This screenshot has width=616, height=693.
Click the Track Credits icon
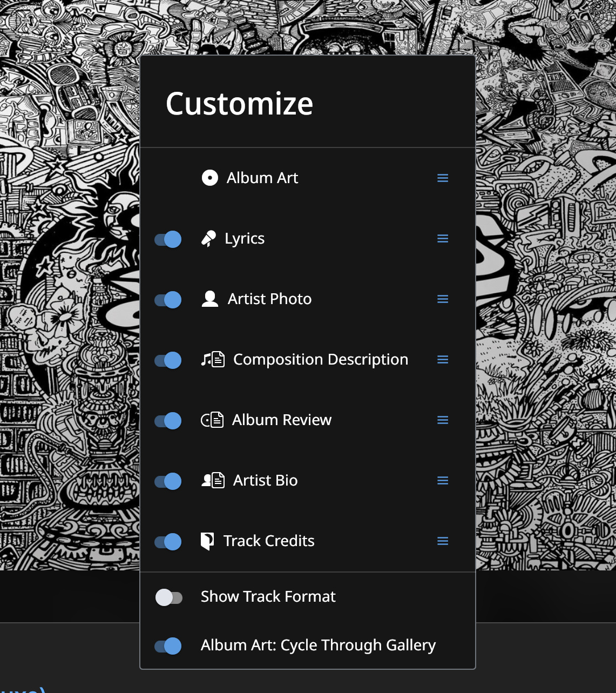click(x=207, y=541)
